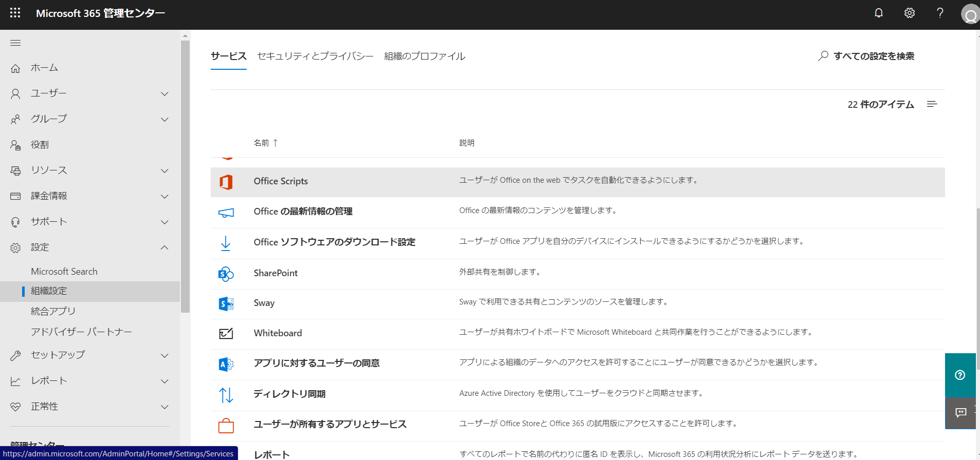980x460 pixels.
Task: Click the サポート headset icon
Action: coord(15,222)
